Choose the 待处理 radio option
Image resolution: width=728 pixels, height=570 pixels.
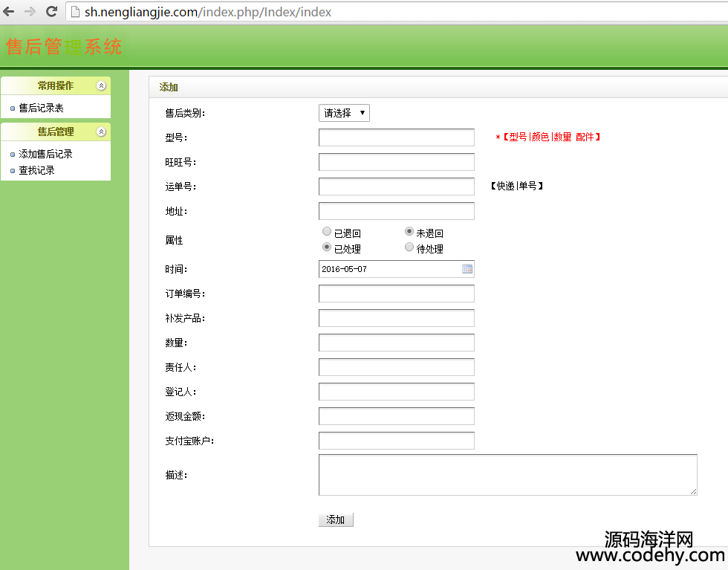click(409, 247)
